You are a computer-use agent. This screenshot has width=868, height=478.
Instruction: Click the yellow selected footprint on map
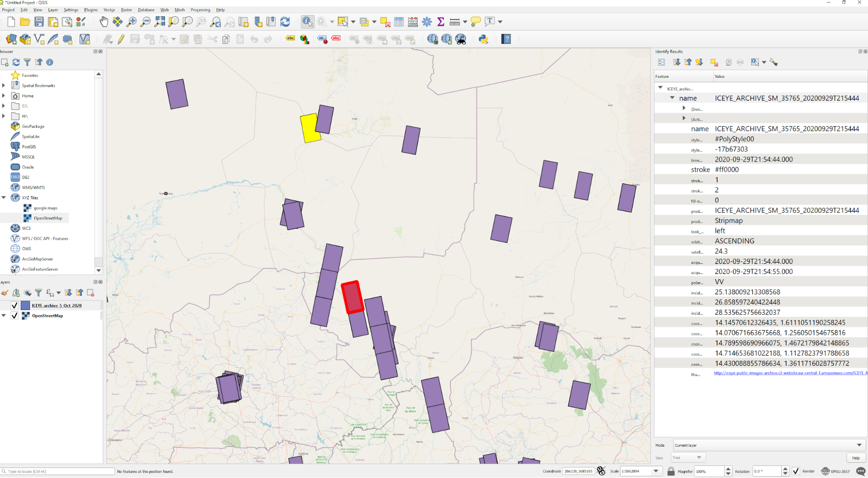pyautogui.click(x=309, y=129)
